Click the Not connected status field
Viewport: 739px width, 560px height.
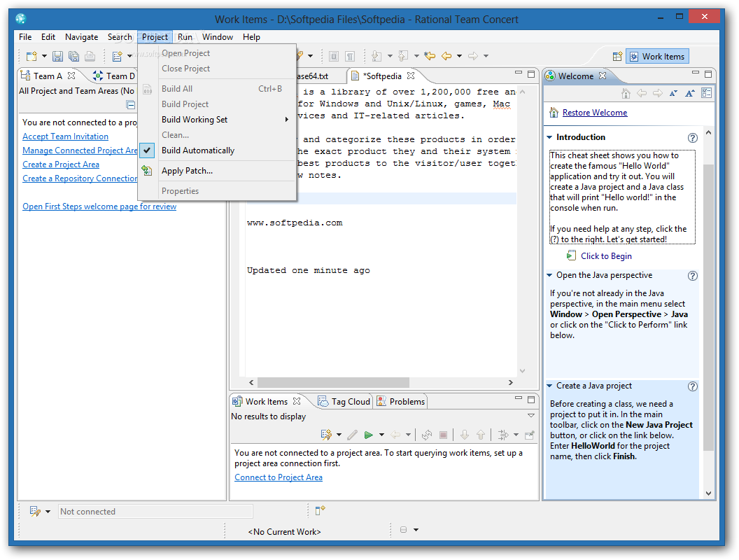(155, 512)
